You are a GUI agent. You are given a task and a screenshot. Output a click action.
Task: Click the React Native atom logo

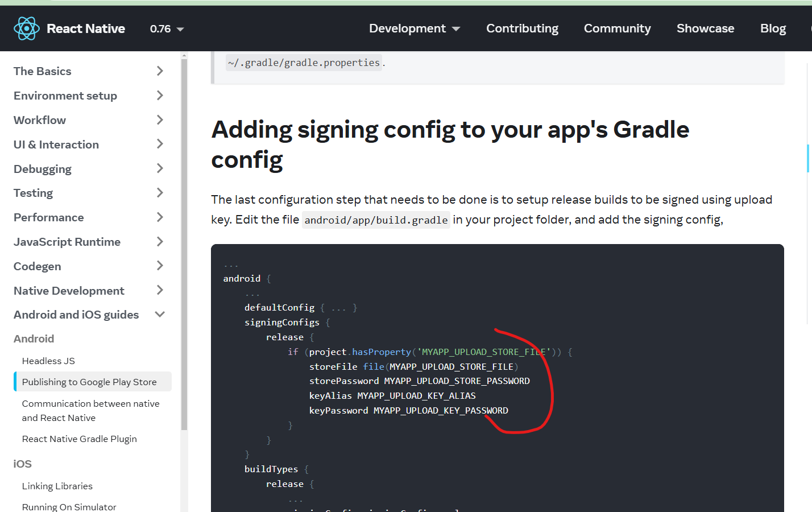click(26, 28)
